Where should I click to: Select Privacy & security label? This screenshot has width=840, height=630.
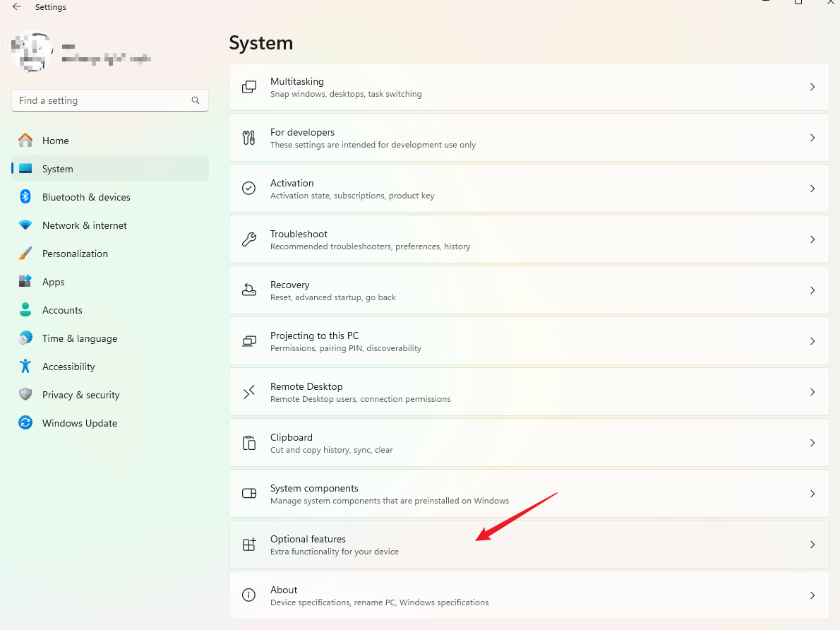[81, 395]
